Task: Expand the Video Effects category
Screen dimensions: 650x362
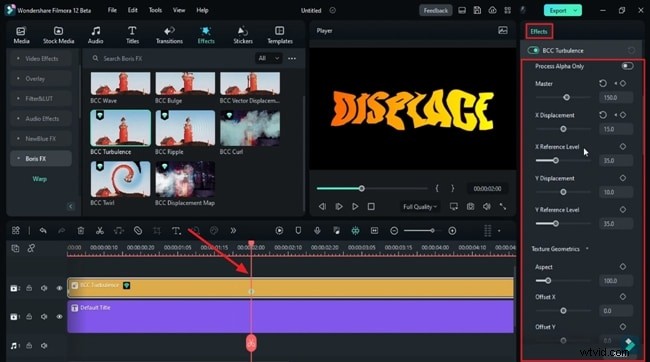Action: point(41,58)
